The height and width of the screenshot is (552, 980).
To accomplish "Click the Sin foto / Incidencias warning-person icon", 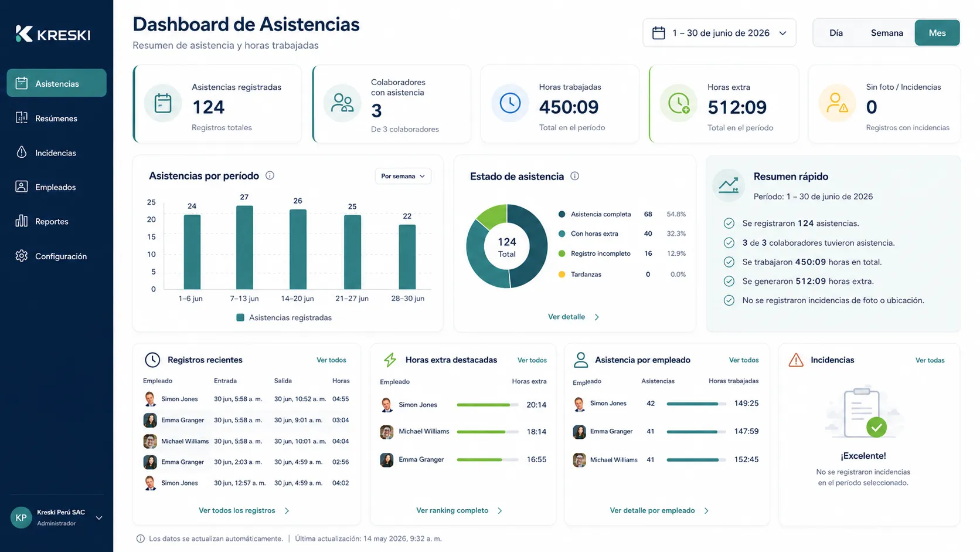I will [x=837, y=103].
